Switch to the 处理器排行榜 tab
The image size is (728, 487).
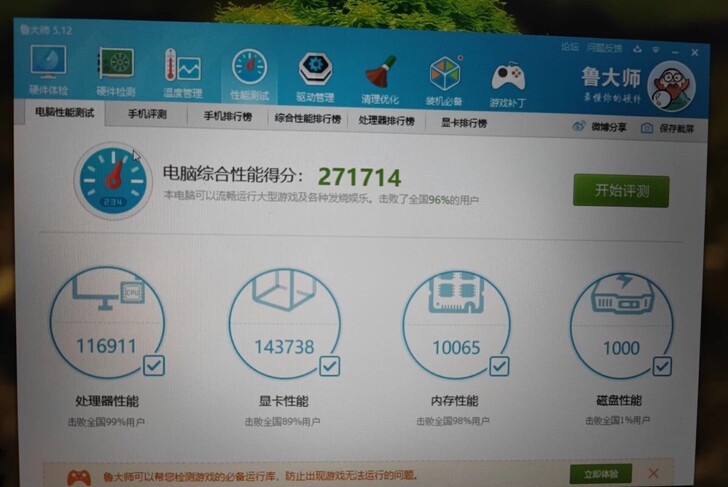click(x=386, y=121)
